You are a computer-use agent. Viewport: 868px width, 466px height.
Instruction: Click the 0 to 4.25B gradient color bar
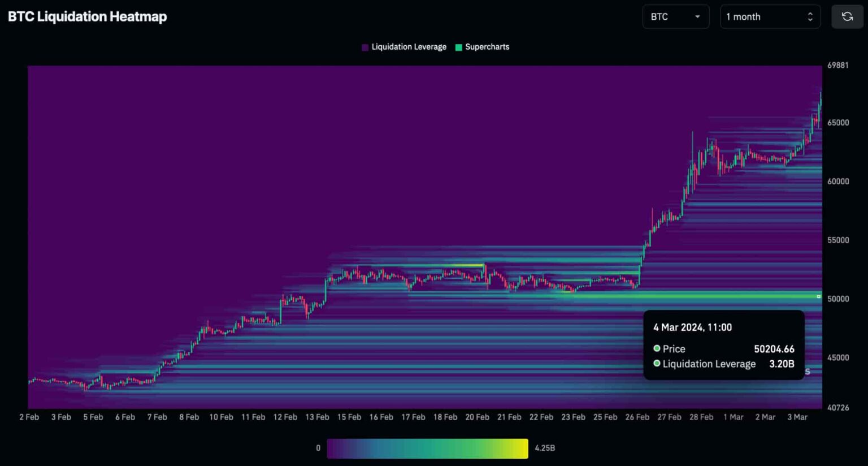coord(428,447)
